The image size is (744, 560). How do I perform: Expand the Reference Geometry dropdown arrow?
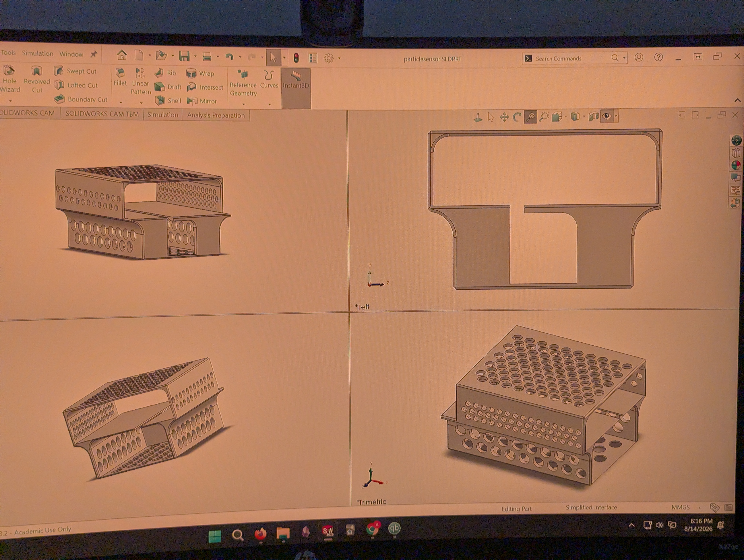[243, 104]
